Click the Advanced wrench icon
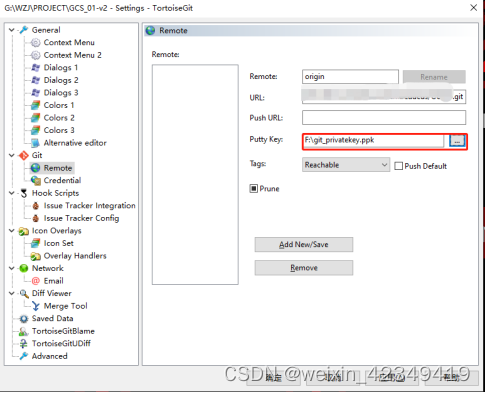Image resolution: width=485 pixels, height=393 pixels. pyautogui.click(x=24, y=356)
